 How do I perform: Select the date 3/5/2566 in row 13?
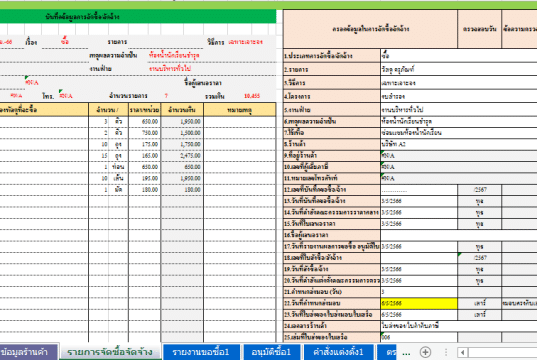point(419,201)
